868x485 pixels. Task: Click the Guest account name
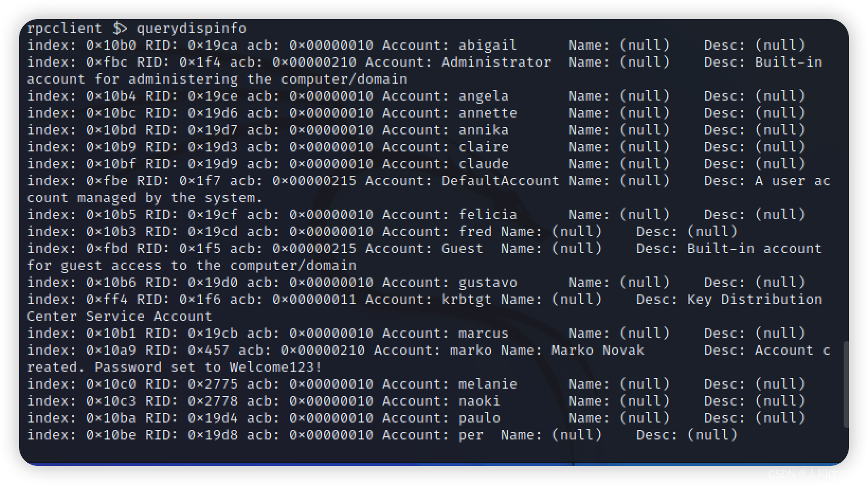[462, 248]
